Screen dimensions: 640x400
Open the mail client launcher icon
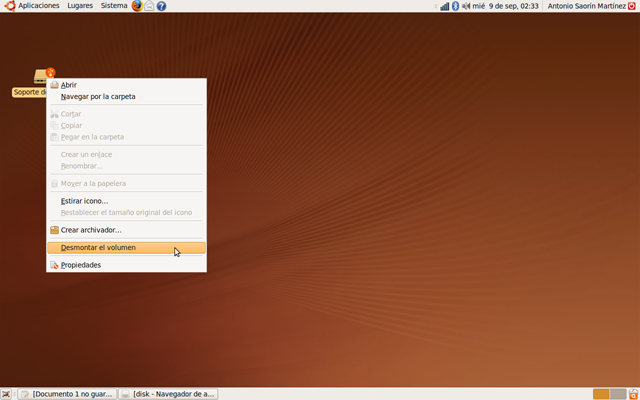(x=149, y=6)
